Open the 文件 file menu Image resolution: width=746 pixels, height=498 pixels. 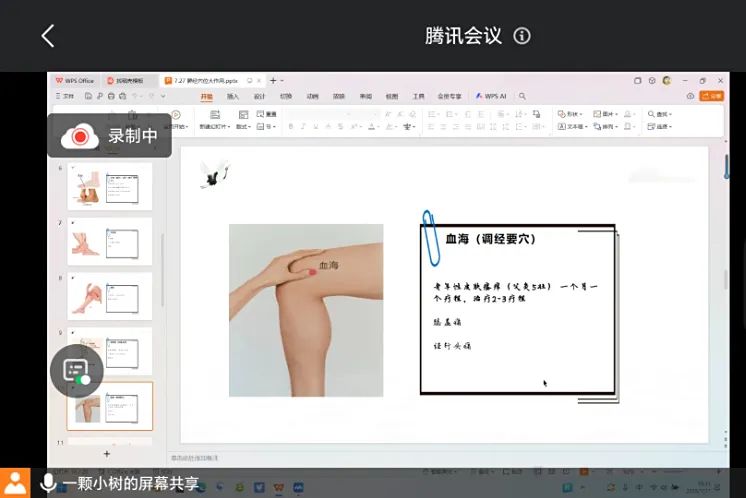click(68, 96)
